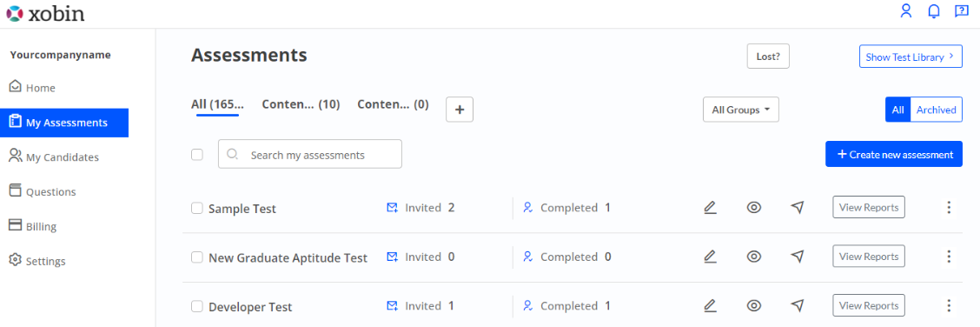Click Create new assessment button
This screenshot has width=980, height=327.
click(894, 154)
